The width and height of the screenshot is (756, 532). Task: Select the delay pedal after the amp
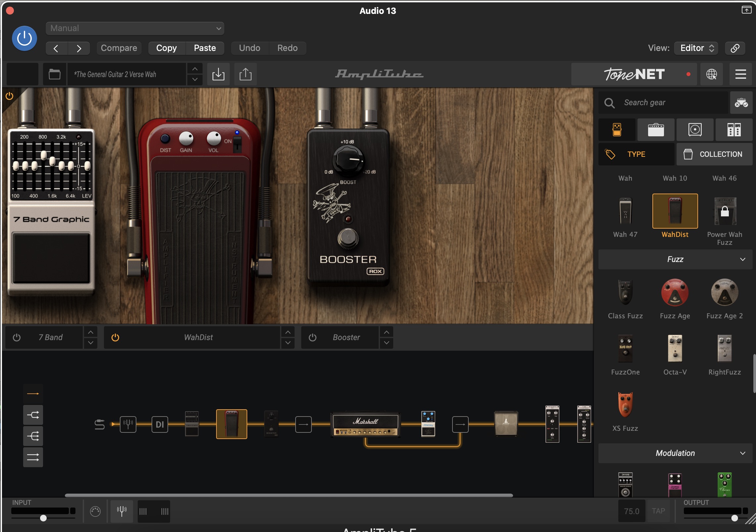(x=428, y=424)
